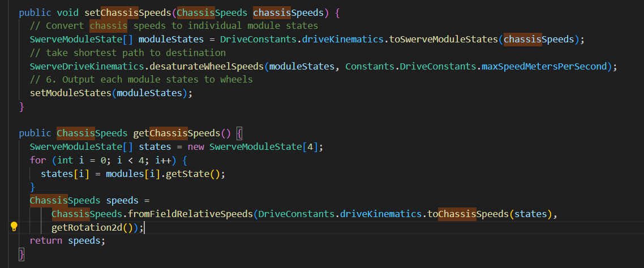Click the comment '6. Output each module states to wheels'
Viewport: 644px width, 268px height.
pyautogui.click(x=141, y=80)
